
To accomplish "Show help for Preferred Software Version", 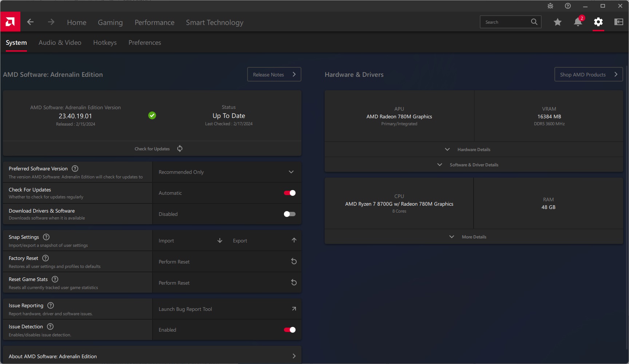I will click(75, 169).
